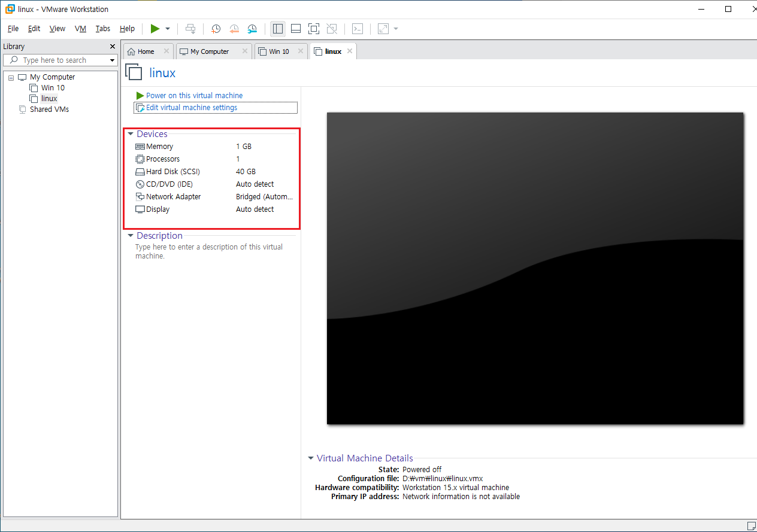
Task: Click the Bridged network adapter value
Action: 264,197
